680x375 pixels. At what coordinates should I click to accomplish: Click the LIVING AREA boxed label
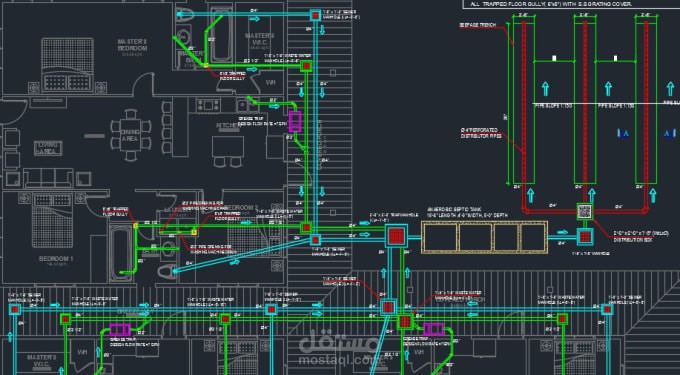48,148
